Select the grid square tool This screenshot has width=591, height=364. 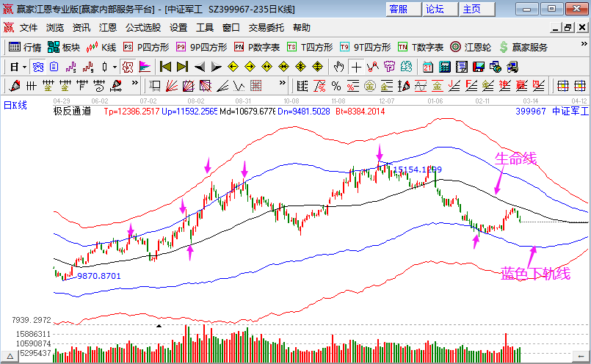(x=256, y=87)
